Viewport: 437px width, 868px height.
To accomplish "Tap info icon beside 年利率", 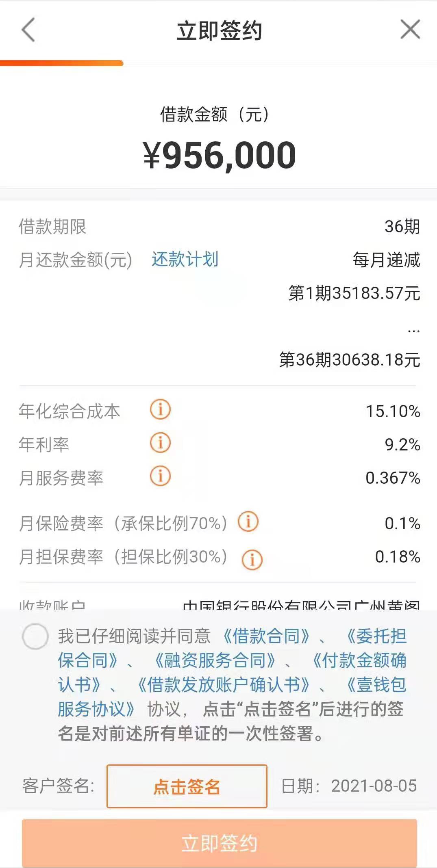I will point(160,443).
